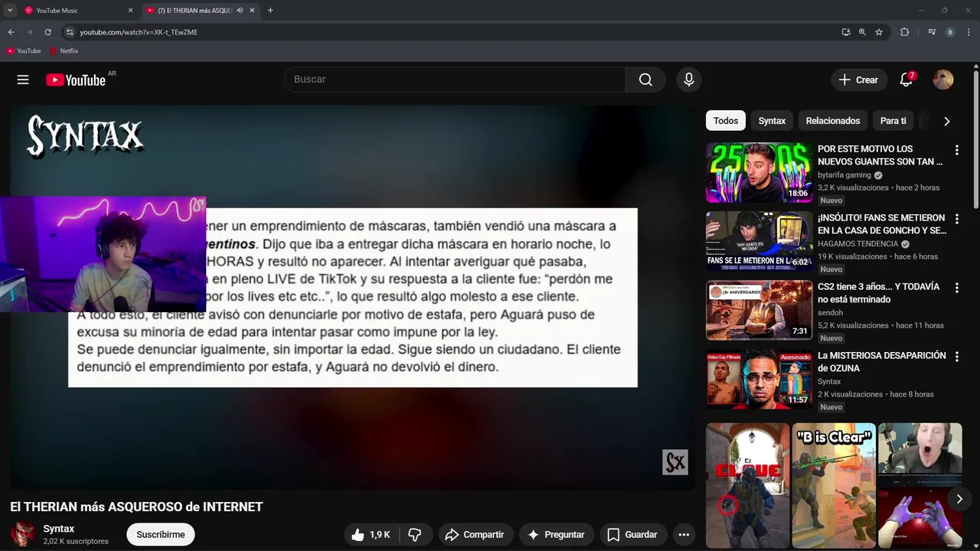The image size is (980, 551).
Task: Open the Extensions puzzle icon
Action: tap(905, 32)
